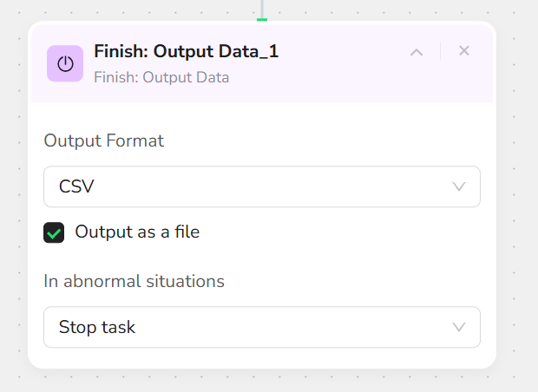
Task: Click the 'Finish: Output Data' subtitle text
Action: tap(161, 76)
